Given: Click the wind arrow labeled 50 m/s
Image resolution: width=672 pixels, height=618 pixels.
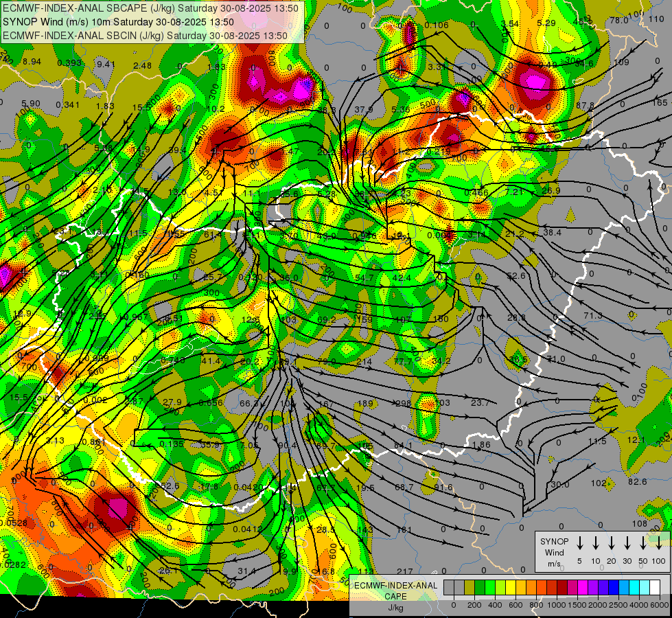Looking at the screenshot, I should click(643, 543).
